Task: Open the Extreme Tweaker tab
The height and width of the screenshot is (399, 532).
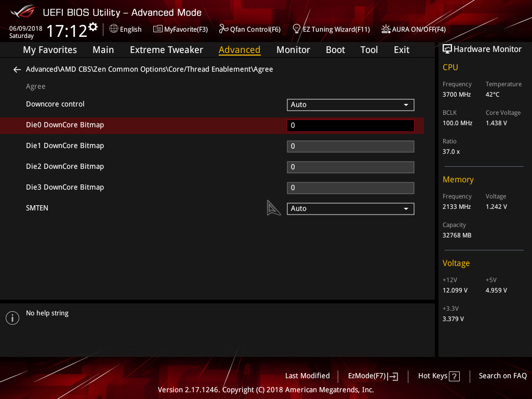Action: [166, 50]
